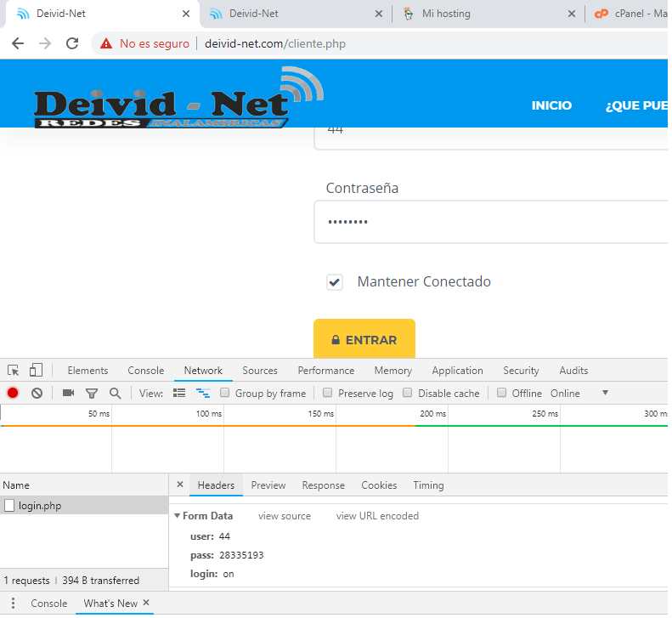Open the network search magnifier
The width and height of the screenshot is (672, 618).
[115, 394]
